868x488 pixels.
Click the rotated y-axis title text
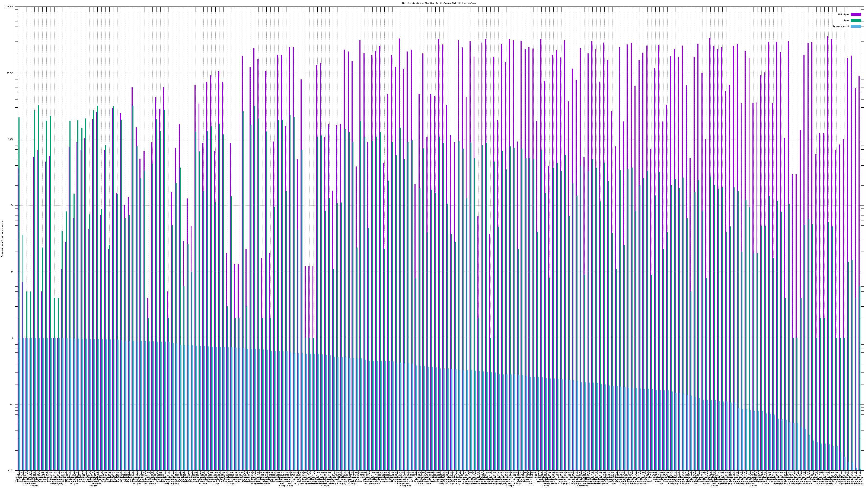click(2, 239)
